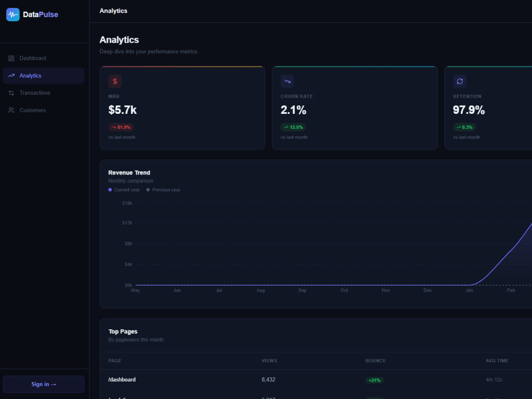The height and width of the screenshot is (399, 532).
Task: Click the AVG TIME column header
Action: (497, 361)
